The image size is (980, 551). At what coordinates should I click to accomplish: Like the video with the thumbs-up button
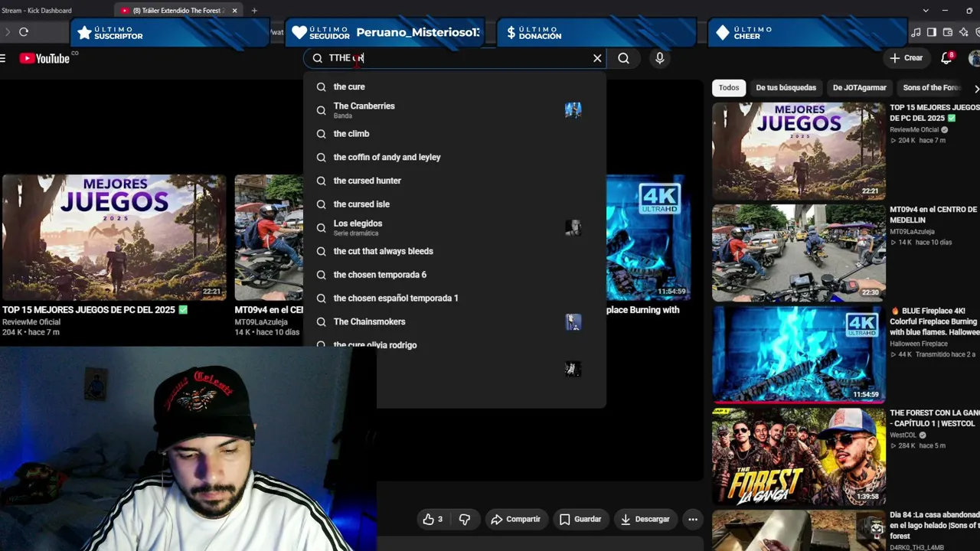pos(433,519)
